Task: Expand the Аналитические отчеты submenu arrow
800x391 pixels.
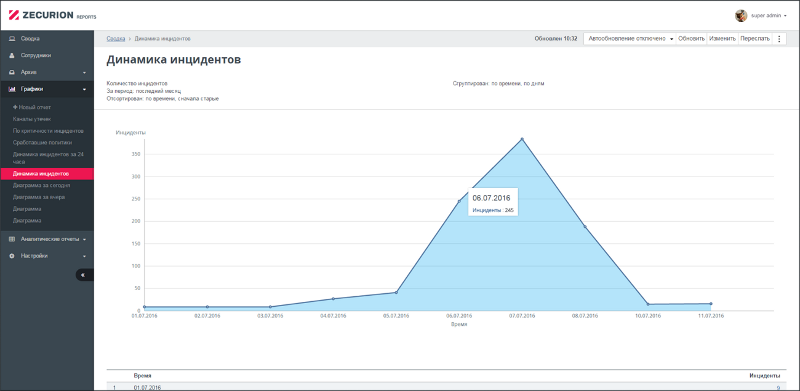Action: (x=85, y=239)
